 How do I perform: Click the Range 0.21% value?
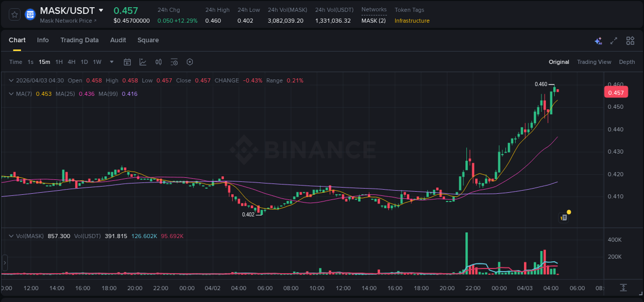click(295, 80)
